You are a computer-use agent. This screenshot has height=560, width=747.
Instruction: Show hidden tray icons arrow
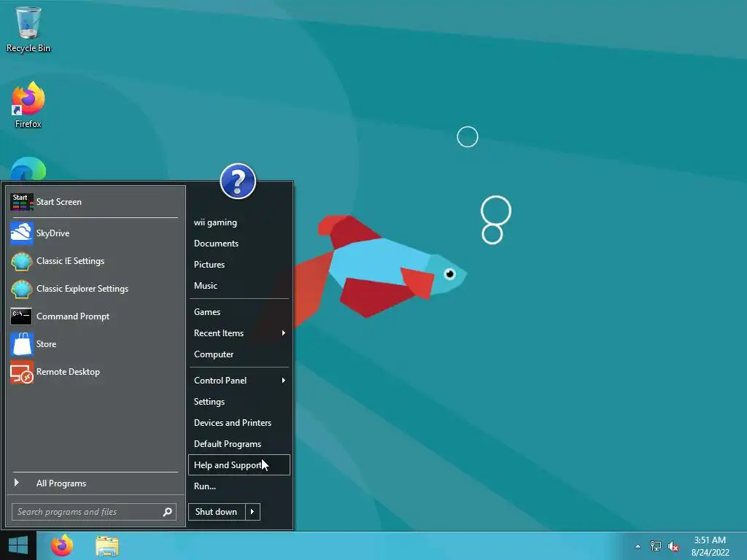pyautogui.click(x=638, y=546)
